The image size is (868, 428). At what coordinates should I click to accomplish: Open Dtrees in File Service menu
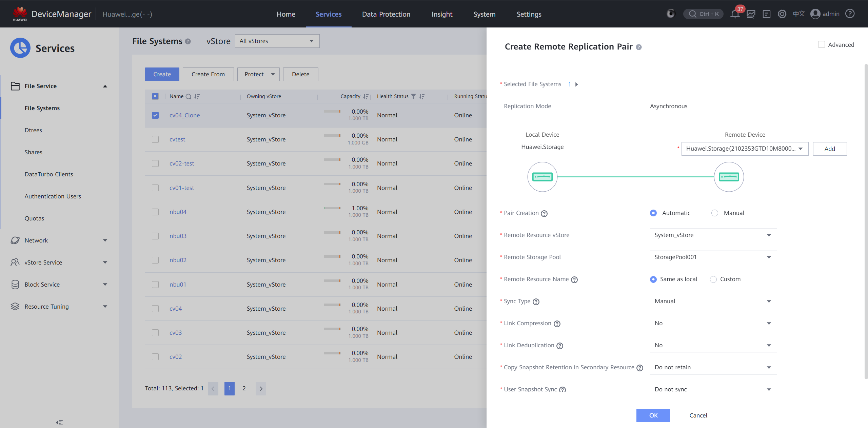tap(33, 130)
